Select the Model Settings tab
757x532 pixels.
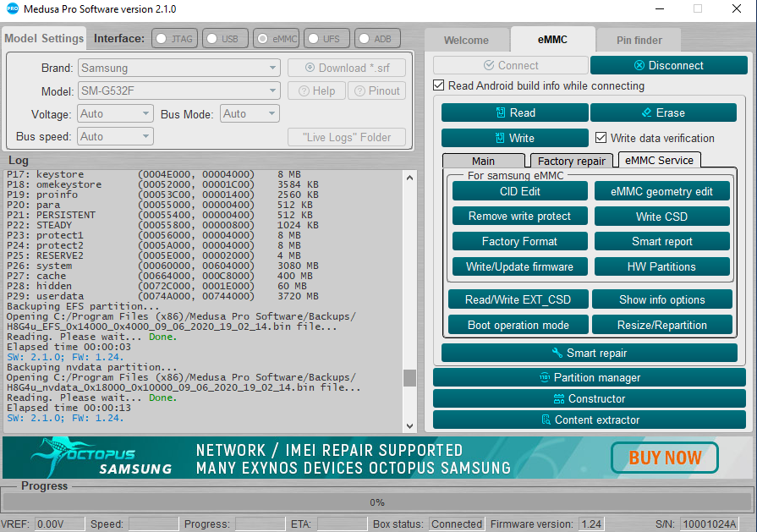pyautogui.click(x=44, y=38)
